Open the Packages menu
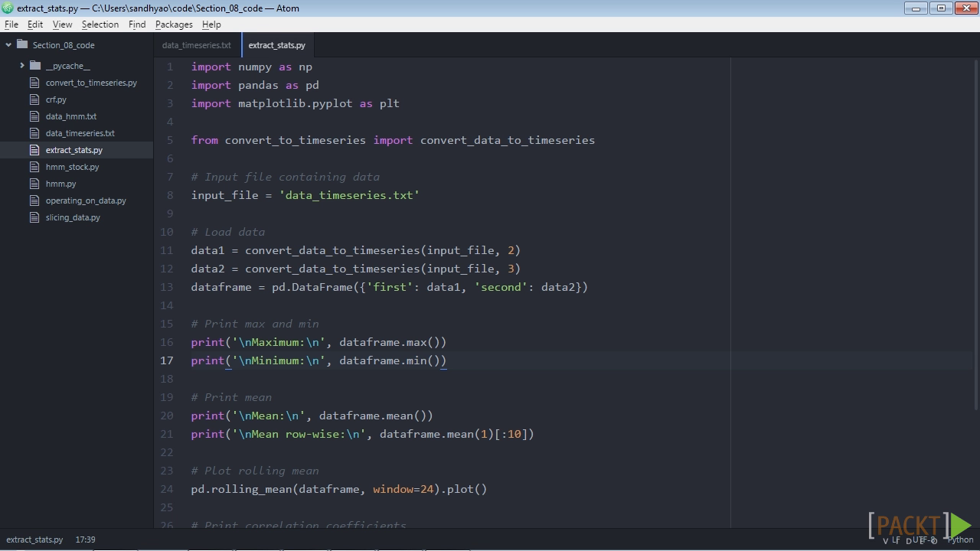The width and height of the screenshot is (980, 551). click(174, 24)
